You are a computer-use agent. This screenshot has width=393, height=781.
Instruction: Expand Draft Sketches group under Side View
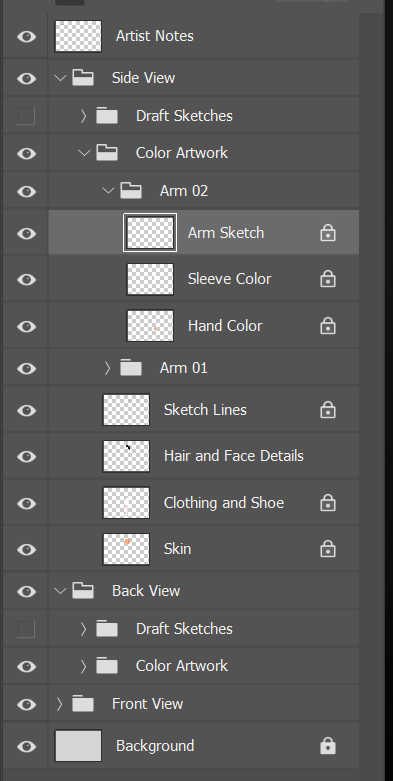click(x=84, y=116)
